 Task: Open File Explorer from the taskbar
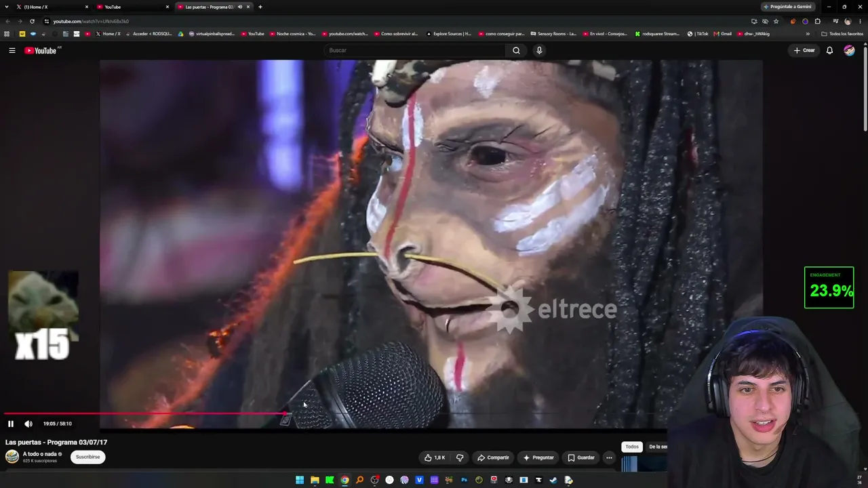click(315, 480)
